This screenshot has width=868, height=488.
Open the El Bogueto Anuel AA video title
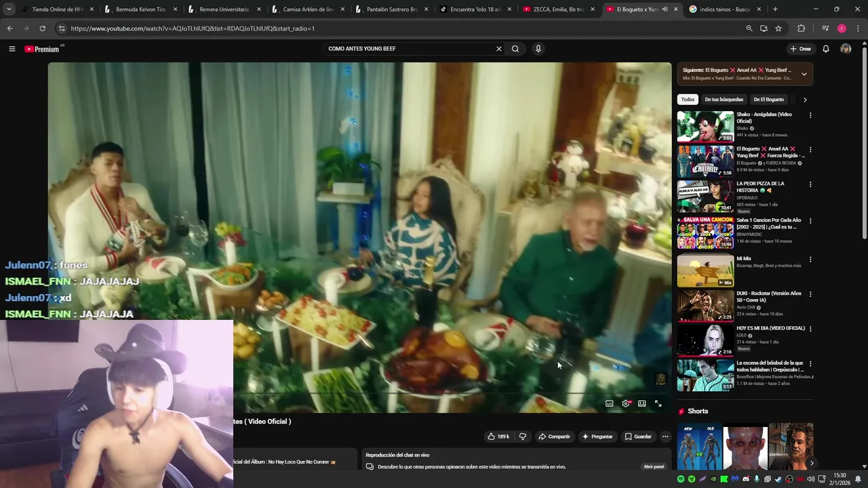(x=770, y=152)
